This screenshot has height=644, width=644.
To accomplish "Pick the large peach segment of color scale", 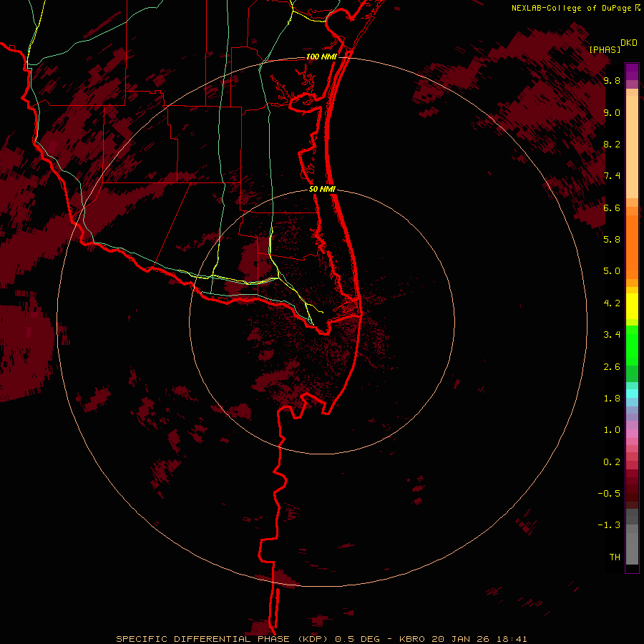I will (x=632, y=147).
